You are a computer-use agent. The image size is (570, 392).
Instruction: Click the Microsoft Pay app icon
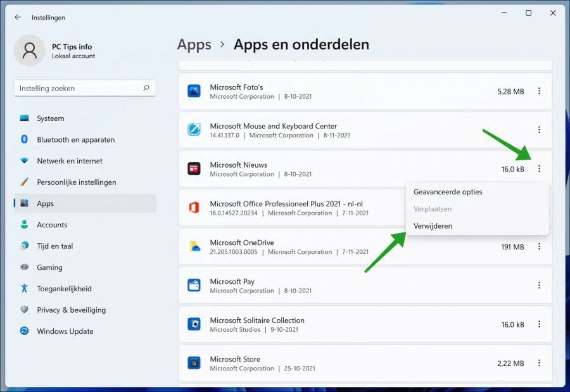(194, 286)
